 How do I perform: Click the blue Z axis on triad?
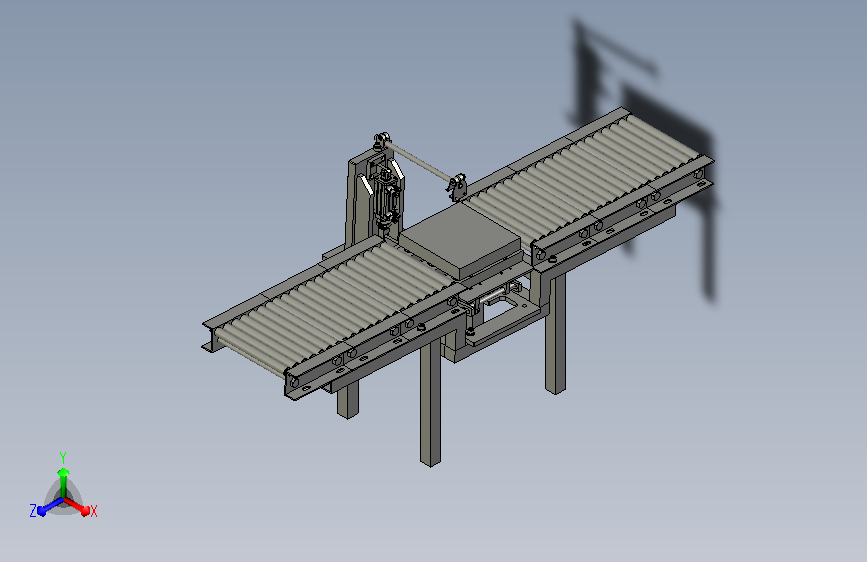[50, 506]
